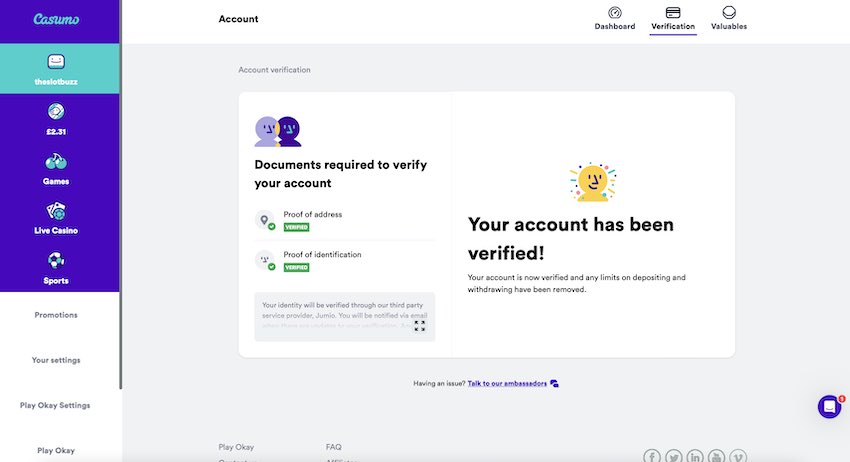This screenshot has width=850, height=462.
Task: Click the FAQ footer link
Action: 333,447
